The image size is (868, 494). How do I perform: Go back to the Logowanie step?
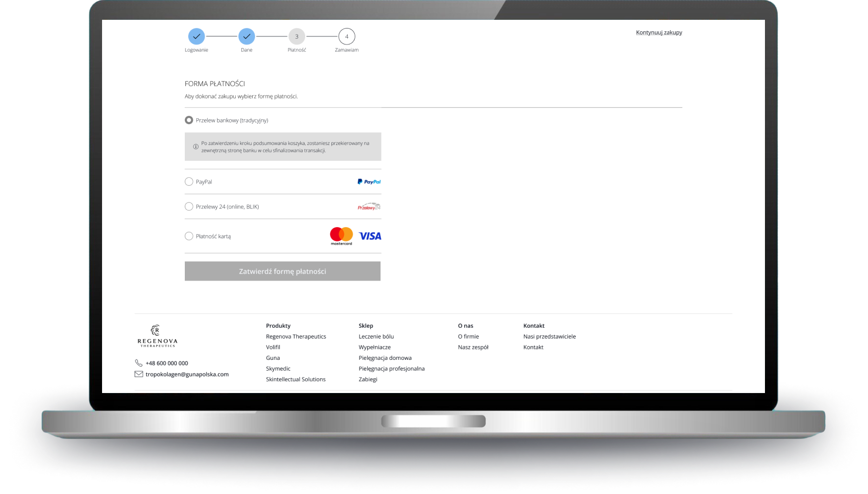(x=197, y=37)
